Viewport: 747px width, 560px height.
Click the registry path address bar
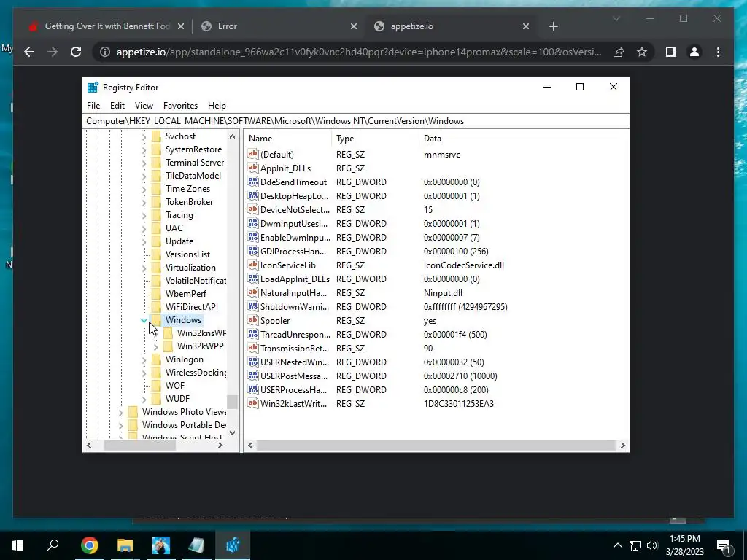coord(355,121)
